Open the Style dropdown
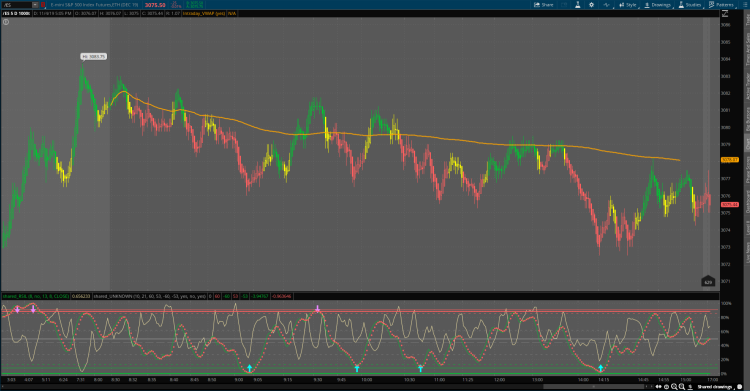 (628, 5)
